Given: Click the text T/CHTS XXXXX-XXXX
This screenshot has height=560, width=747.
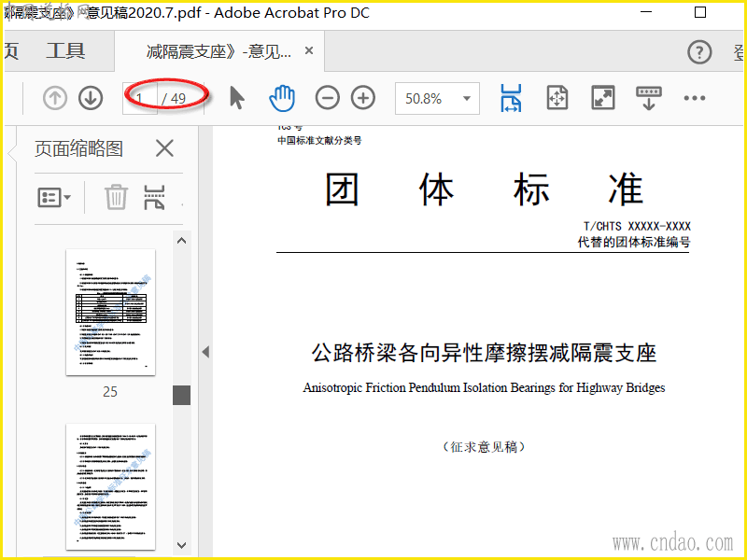Looking at the screenshot, I should point(637,226).
